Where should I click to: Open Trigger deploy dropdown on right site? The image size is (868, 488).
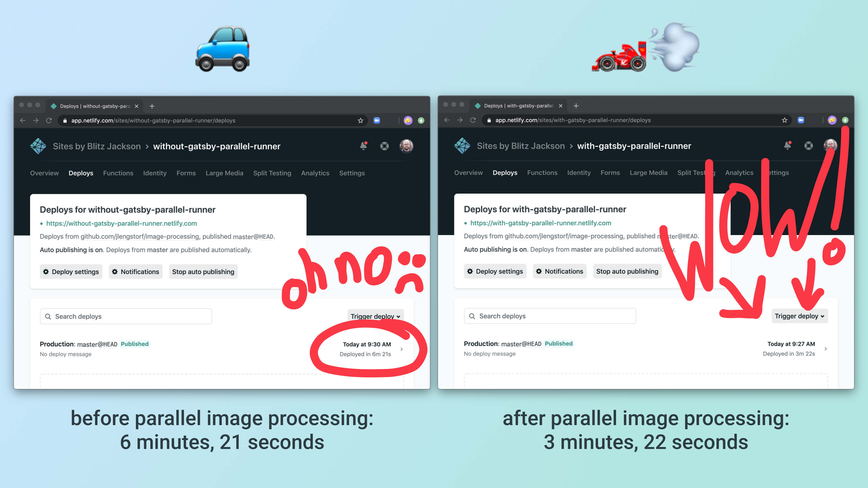(798, 316)
